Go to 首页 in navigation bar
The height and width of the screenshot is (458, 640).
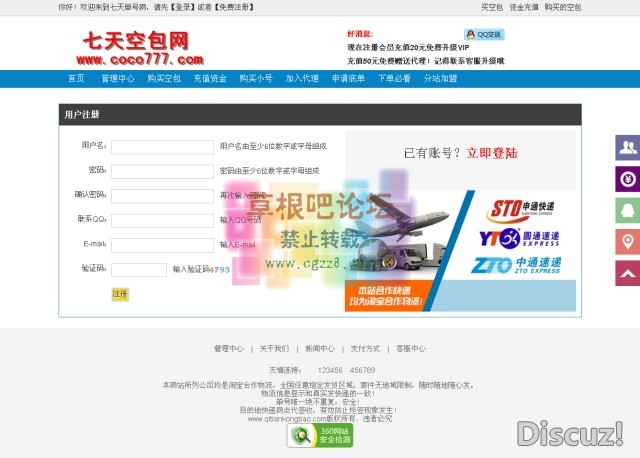(x=76, y=78)
